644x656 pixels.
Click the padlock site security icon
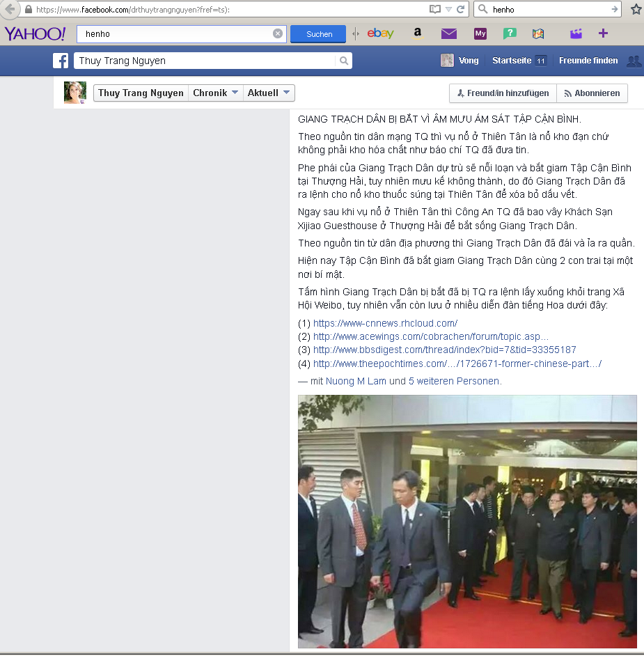click(28, 9)
